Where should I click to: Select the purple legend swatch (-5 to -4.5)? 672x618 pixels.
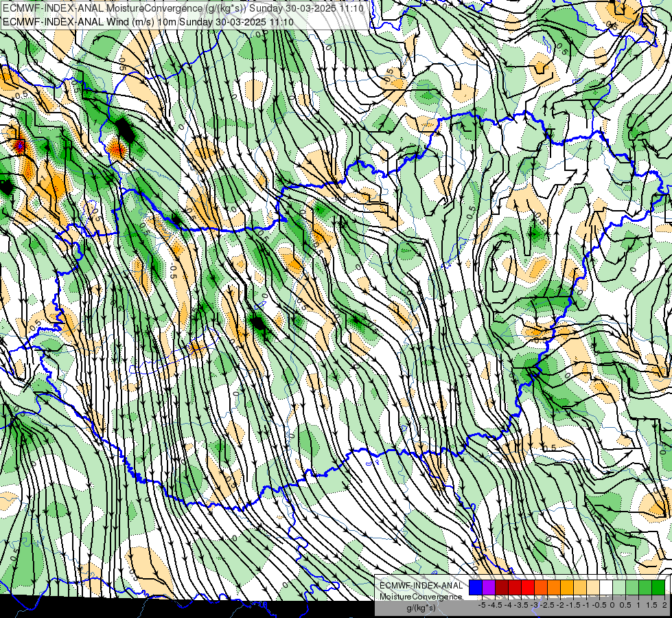489,588
